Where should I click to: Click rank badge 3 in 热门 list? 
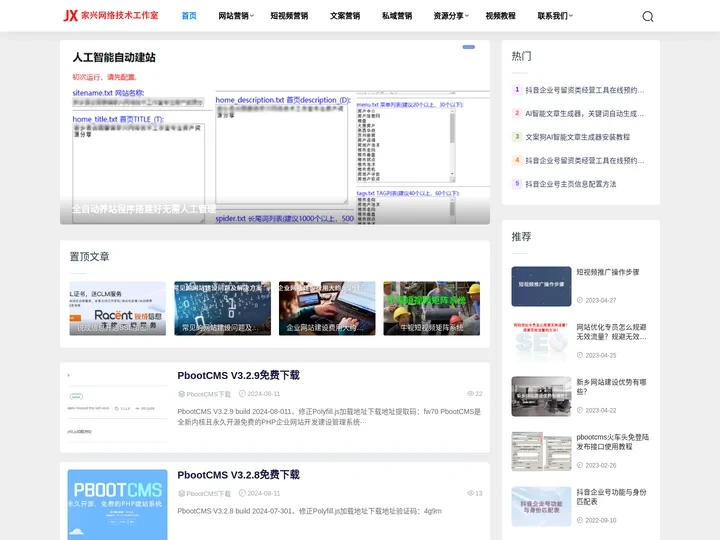point(517,136)
